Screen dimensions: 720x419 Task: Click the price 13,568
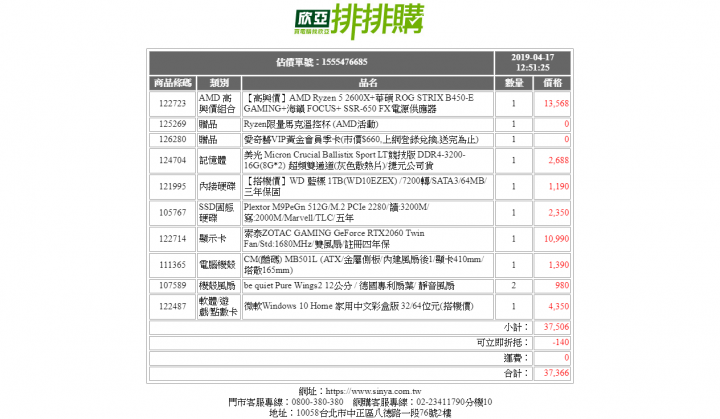coord(556,104)
